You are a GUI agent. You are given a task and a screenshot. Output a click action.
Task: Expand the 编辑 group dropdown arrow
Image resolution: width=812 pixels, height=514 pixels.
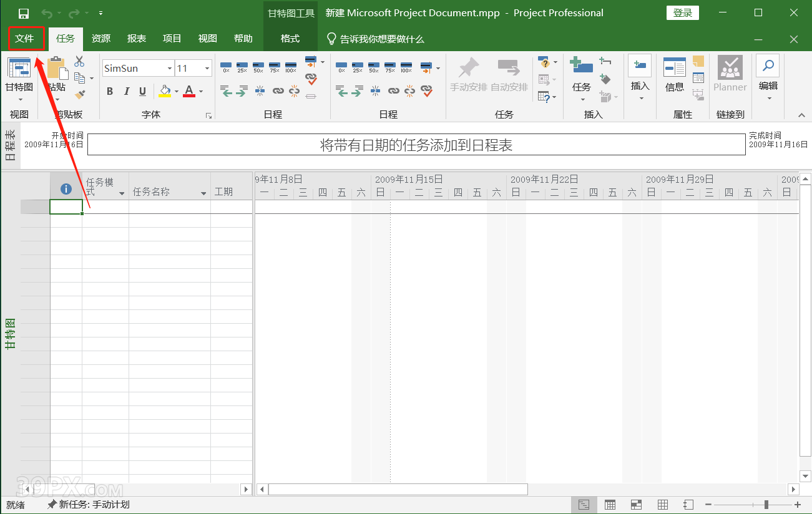click(769, 98)
